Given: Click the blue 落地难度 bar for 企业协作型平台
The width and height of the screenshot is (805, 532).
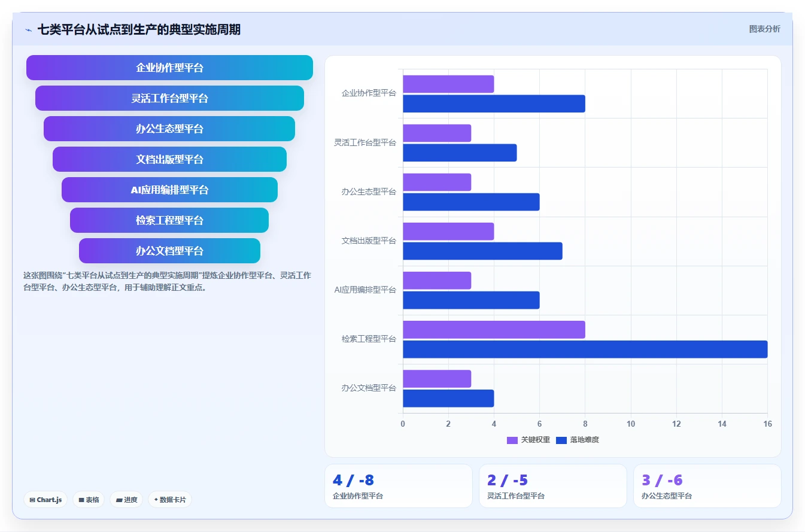Looking at the screenshot, I should 494,104.
